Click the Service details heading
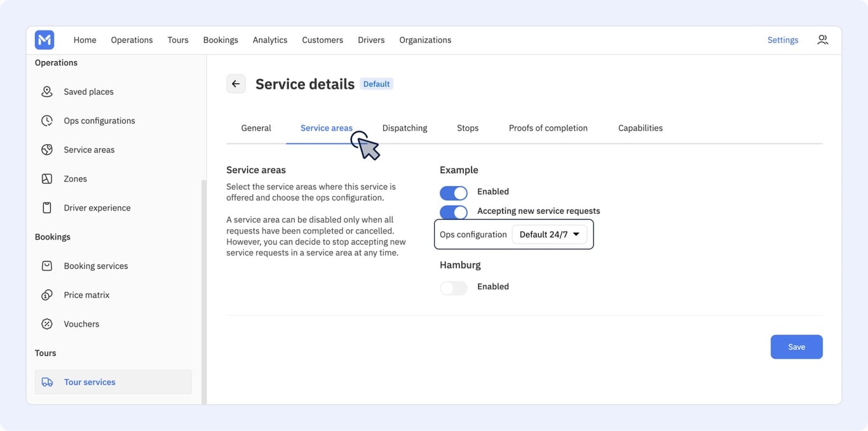 [305, 84]
